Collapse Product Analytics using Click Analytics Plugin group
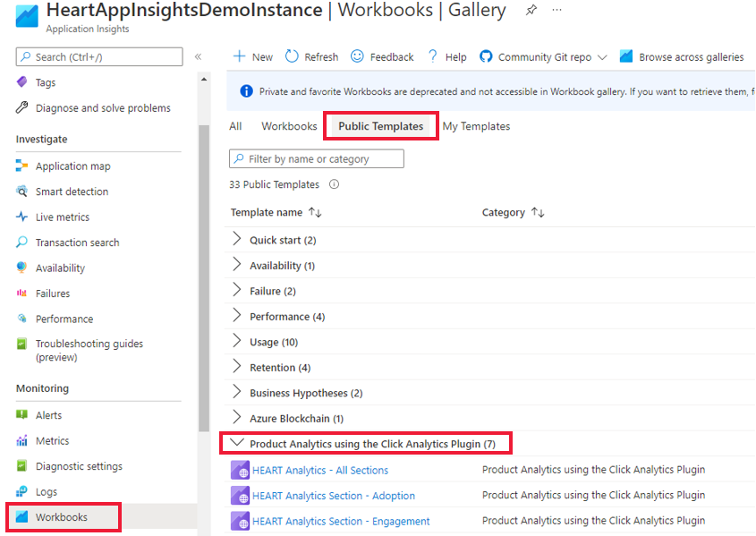756x536 pixels. (237, 442)
